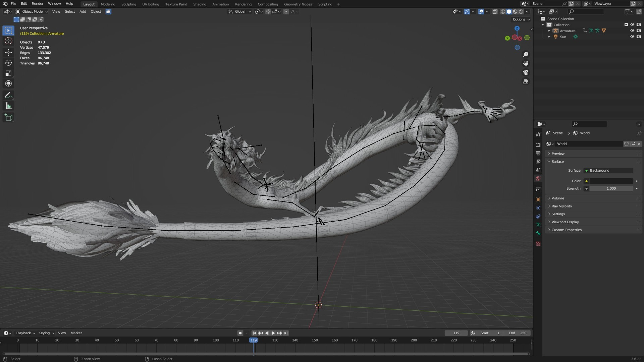Activate the Scale tool
The height and width of the screenshot is (362, 644).
(x=9, y=73)
